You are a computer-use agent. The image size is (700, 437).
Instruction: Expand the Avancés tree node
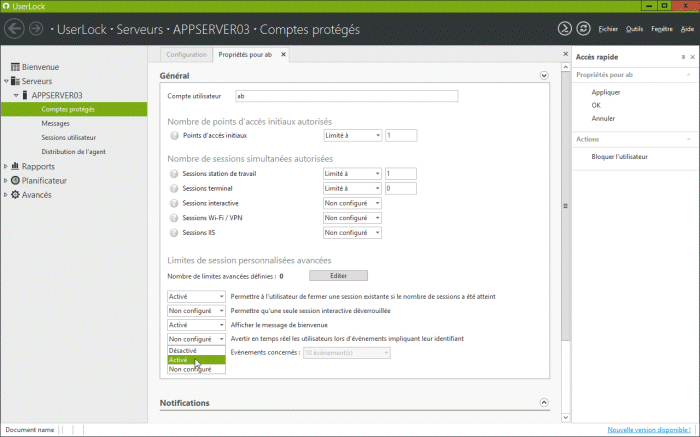(6, 195)
